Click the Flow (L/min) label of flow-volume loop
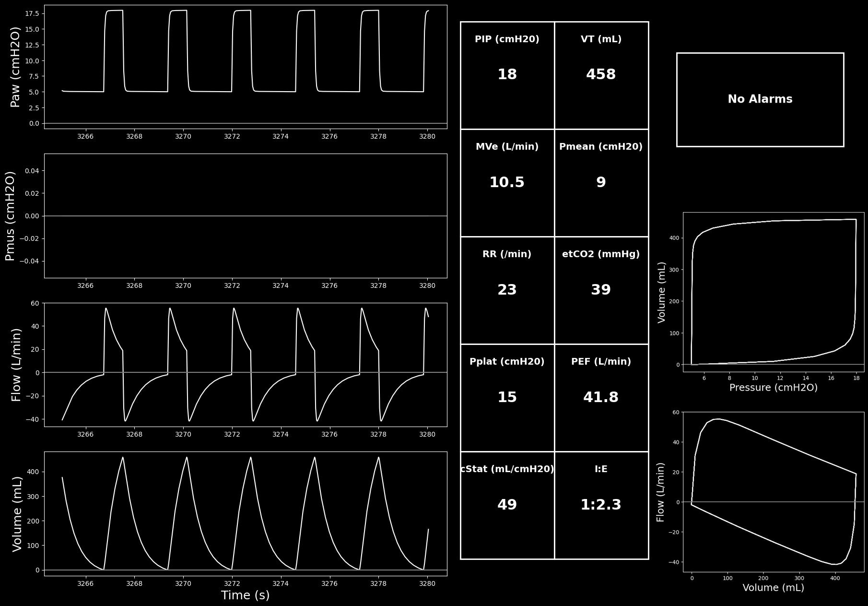 (660, 492)
